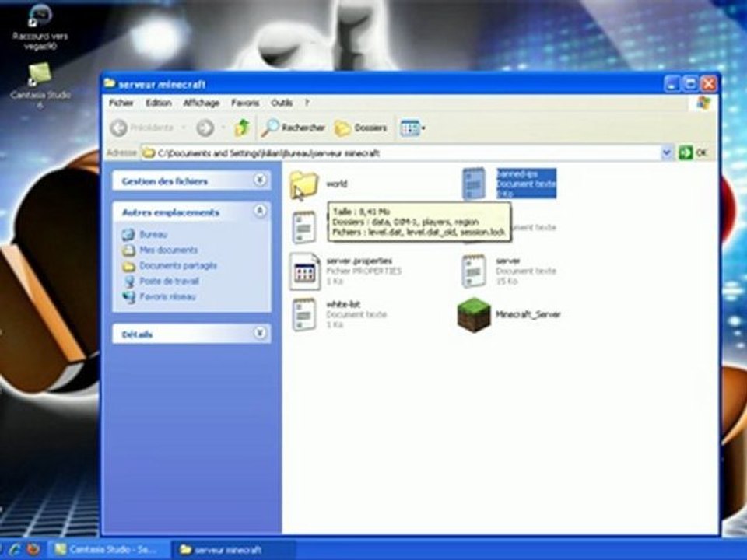Click the serveur minecraft title bar folder icon
747x560 pixels.
pos(110,84)
